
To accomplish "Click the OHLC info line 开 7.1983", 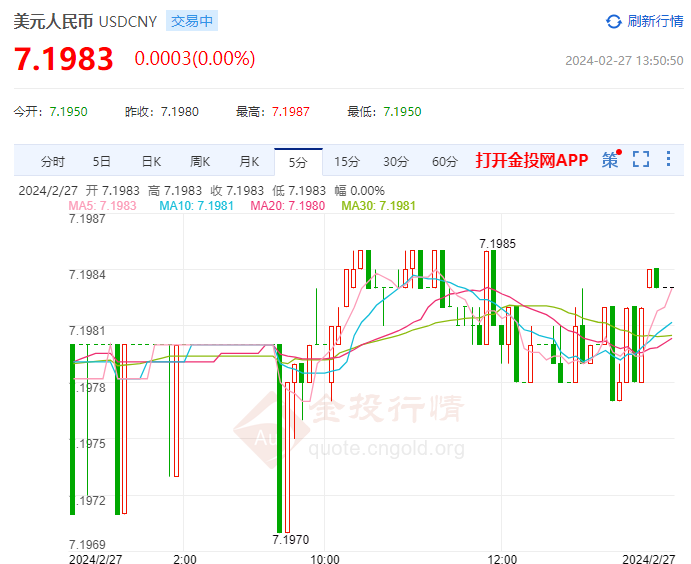I will coord(113,191).
